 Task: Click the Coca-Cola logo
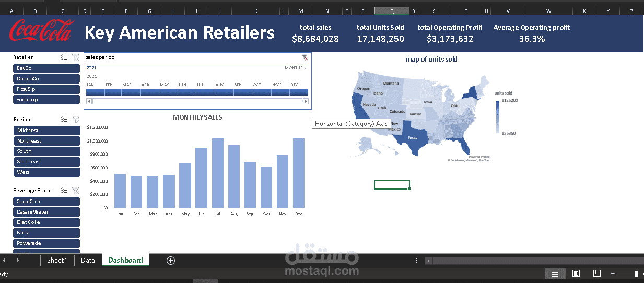[x=42, y=31]
